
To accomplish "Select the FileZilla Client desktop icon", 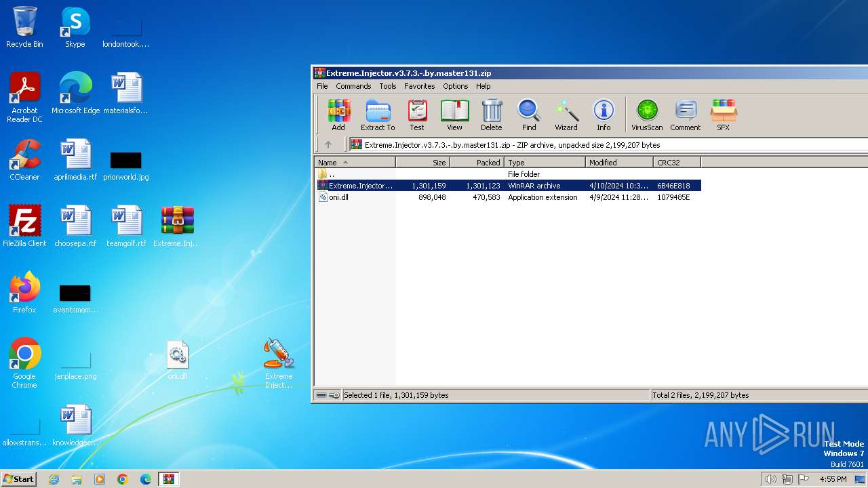I will (x=24, y=226).
